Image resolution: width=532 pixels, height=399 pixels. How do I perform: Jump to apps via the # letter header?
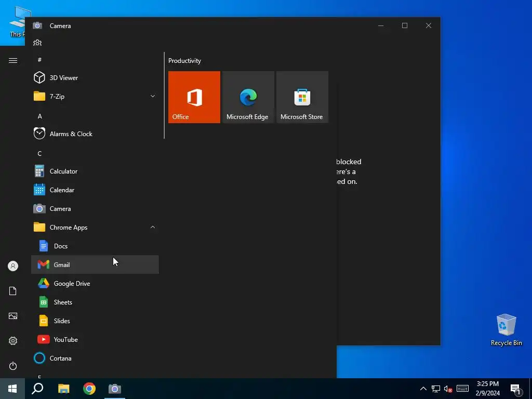click(x=39, y=60)
